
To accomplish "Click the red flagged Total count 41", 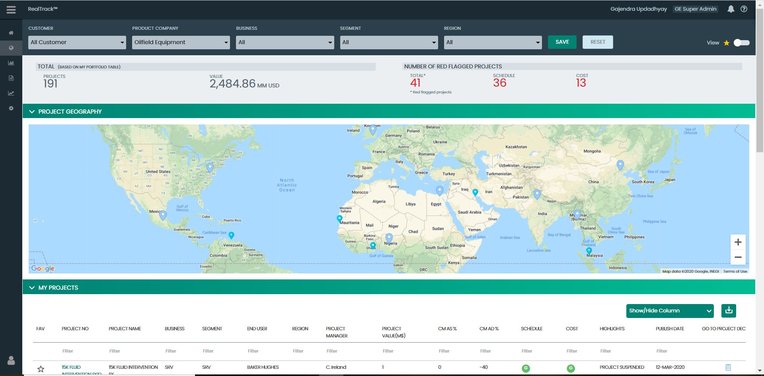I will 415,83.
